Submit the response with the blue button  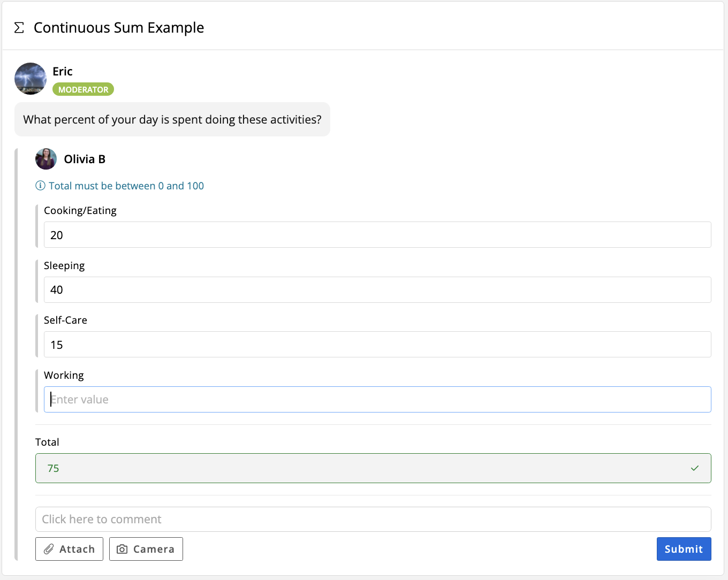click(683, 549)
